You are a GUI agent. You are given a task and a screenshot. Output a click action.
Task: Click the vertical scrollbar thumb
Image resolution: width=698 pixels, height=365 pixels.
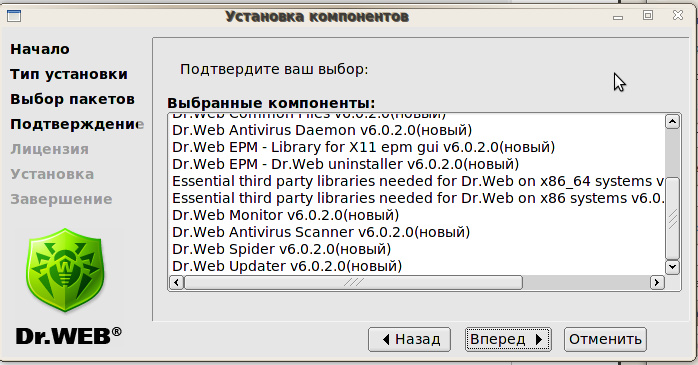pos(672,218)
